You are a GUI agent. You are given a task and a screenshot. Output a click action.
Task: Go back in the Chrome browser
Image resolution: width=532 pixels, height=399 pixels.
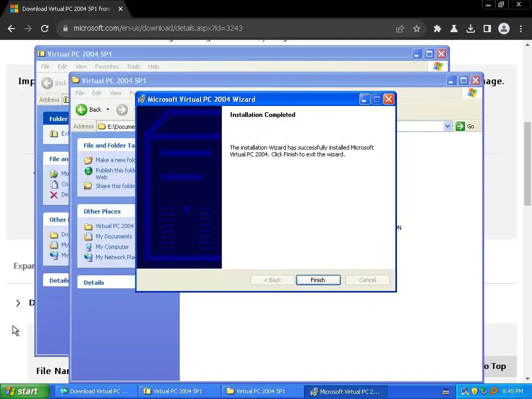(11, 29)
